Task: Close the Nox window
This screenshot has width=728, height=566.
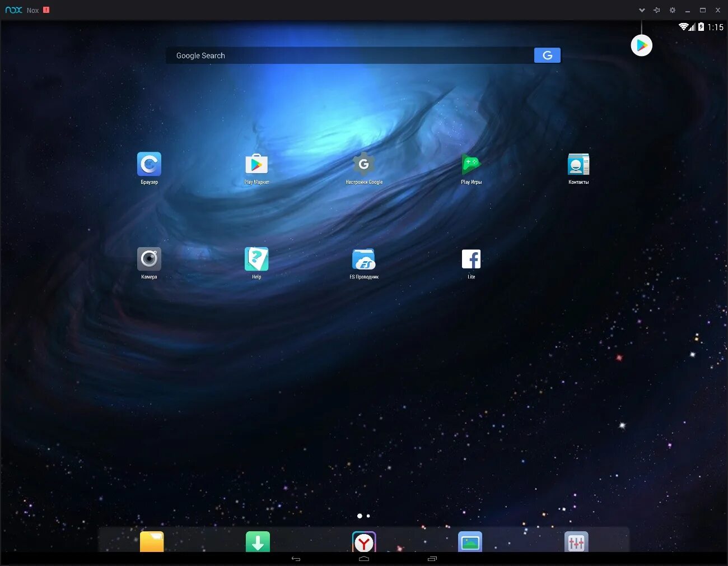Action: tap(717, 10)
